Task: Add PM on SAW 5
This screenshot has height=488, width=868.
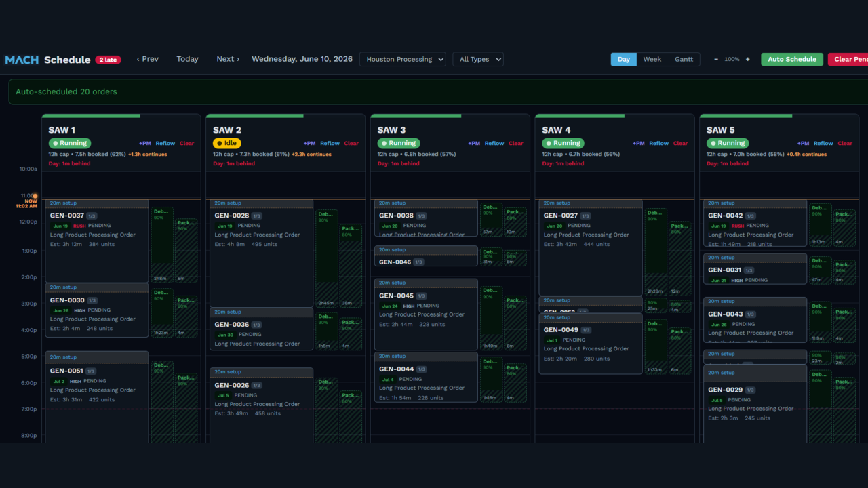Action: (803, 143)
